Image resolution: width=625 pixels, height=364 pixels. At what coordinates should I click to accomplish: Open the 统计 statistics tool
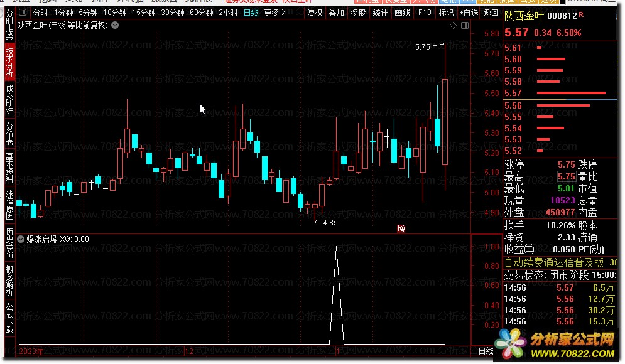(x=380, y=13)
